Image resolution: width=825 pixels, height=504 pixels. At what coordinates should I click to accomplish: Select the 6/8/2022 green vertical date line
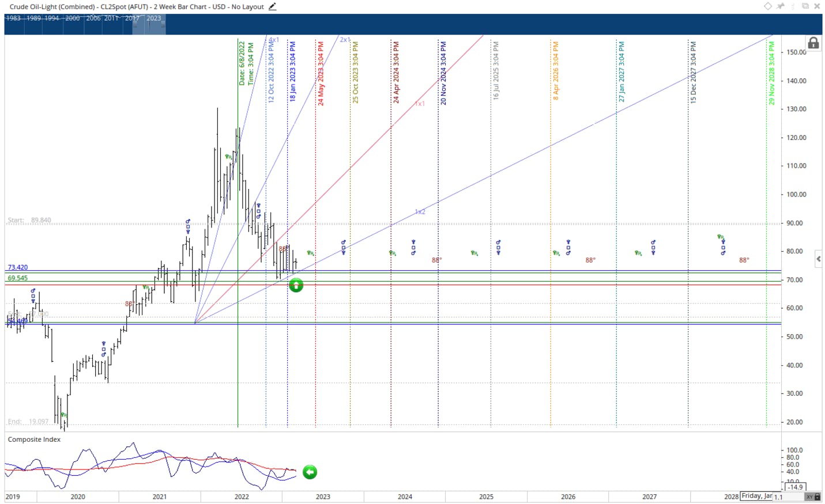pos(238,230)
